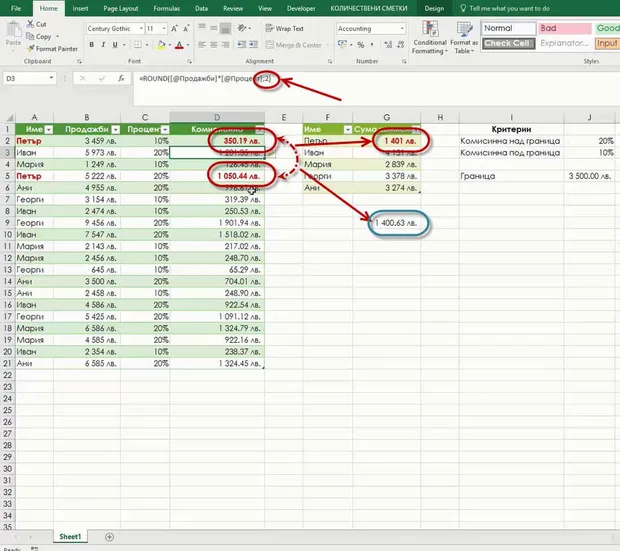Toggle Align Left
The image size is (620, 551).
(202, 45)
